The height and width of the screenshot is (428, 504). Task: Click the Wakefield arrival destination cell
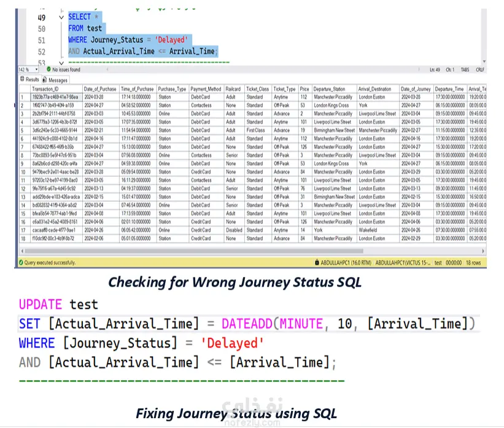pyautogui.click(x=378, y=230)
